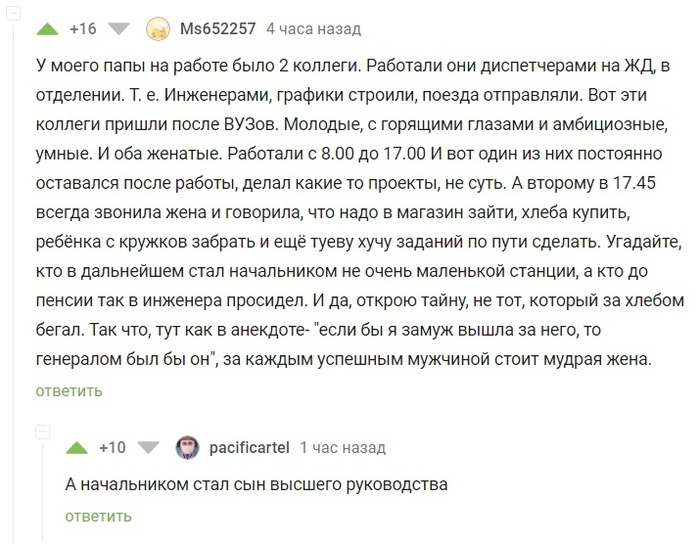Go to pacificartel's profile via username
The image size is (700, 544).
click(250, 447)
